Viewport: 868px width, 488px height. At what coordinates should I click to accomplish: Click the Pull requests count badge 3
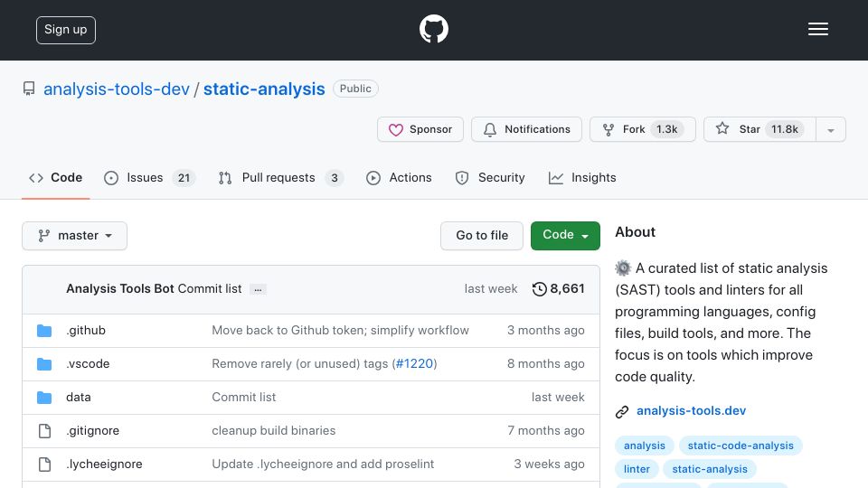[x=335, y=178]
